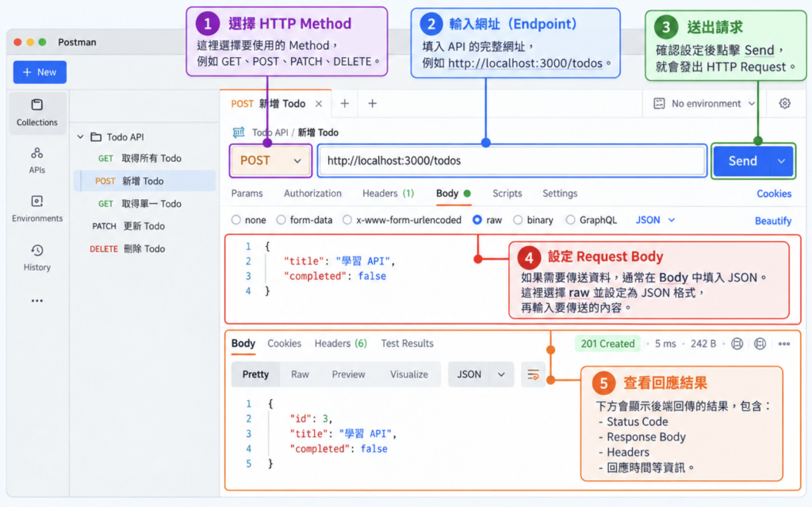Open the GET 取得所有 Todo request
The width and height of the screenshot is (812, 507).
(x=145, y=158)
